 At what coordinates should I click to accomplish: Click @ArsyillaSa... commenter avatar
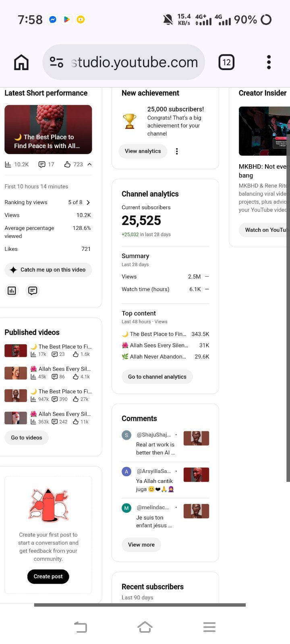(x=126, y=471)
